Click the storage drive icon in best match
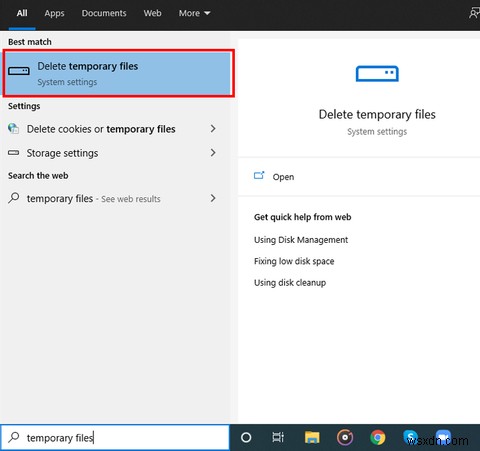The height and width of the screenshot is (451, 480). coord(19,71)
